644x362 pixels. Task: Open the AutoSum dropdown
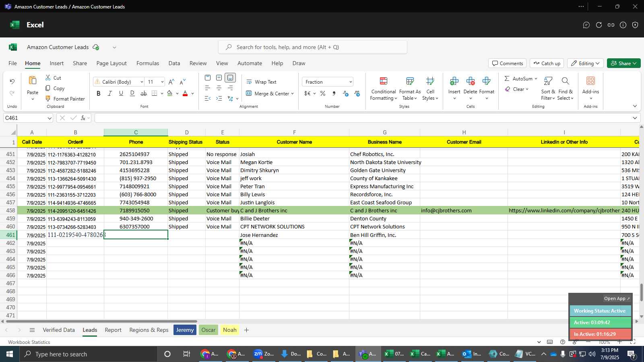coord(536,78)
